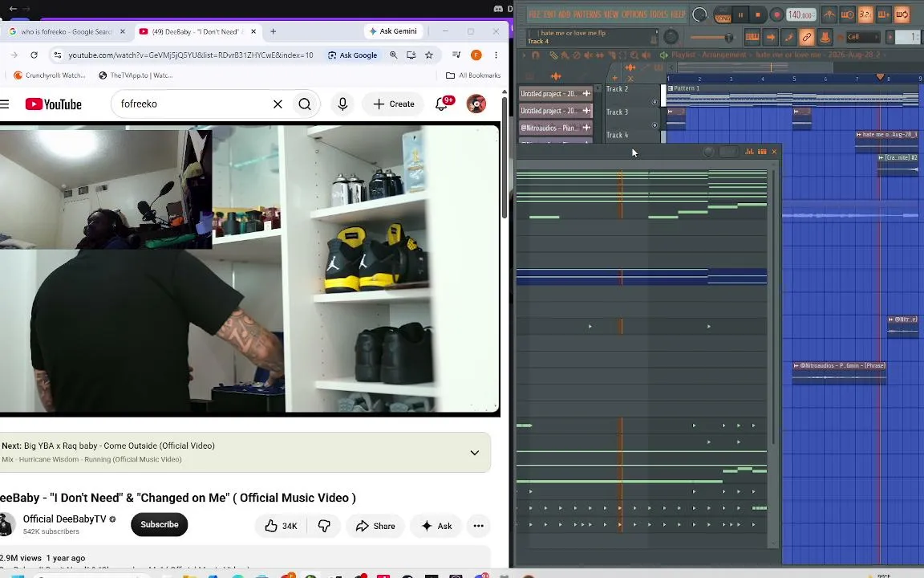This screenshot has height=578, width=924.
Task: Toggle Song/Pattern mode button
Action: click(x=723, y=16)
